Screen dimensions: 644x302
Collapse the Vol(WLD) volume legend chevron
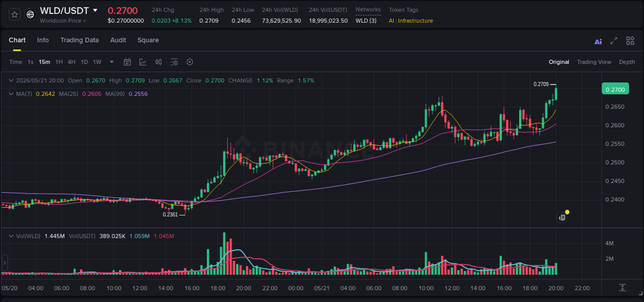pos(11,236)
